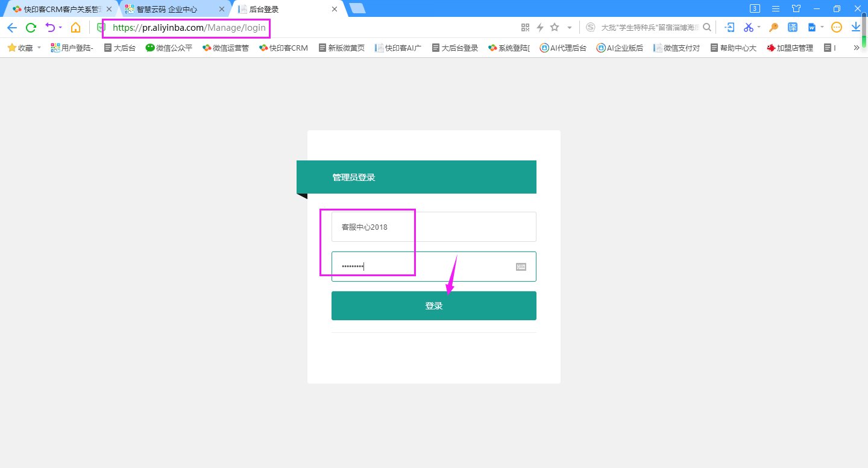868x468 pixels.
Task: Open the 微信公众平 bookmark
Action: [169, 48]
